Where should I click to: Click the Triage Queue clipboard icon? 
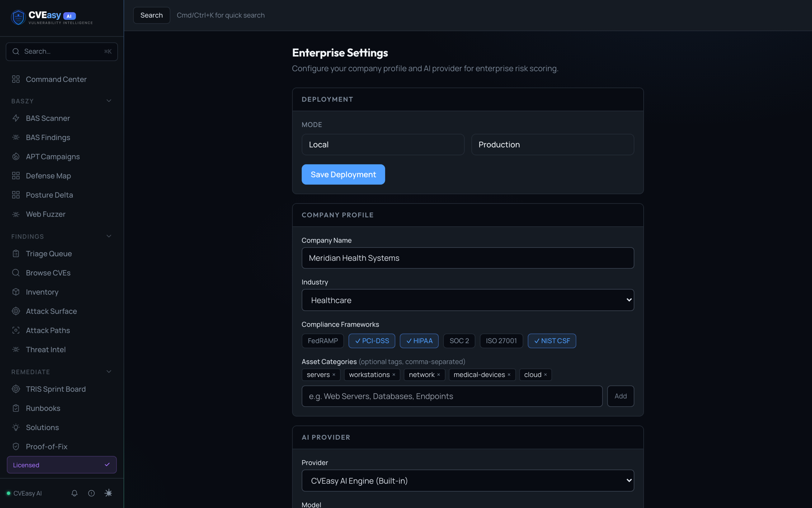pyautogui.click(x=16, y=254)
